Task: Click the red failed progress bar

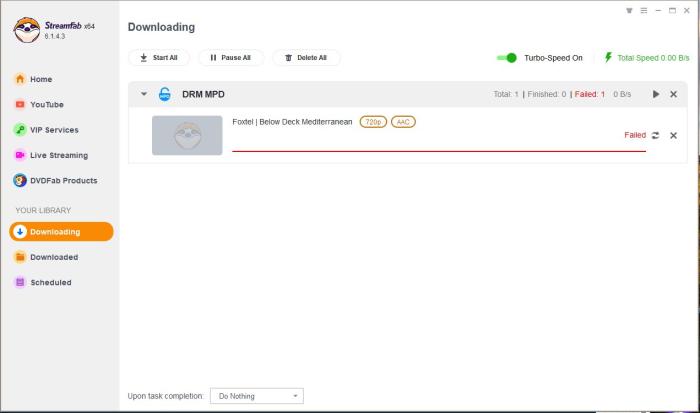Action: click(x=439, y=151)
